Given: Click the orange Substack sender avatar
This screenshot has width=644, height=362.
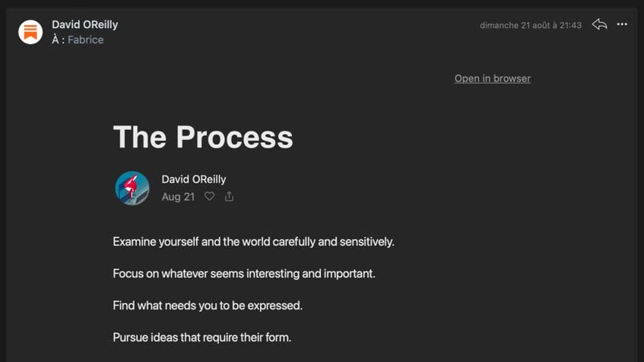Looking at the screenshot, I should click(30, 32).
